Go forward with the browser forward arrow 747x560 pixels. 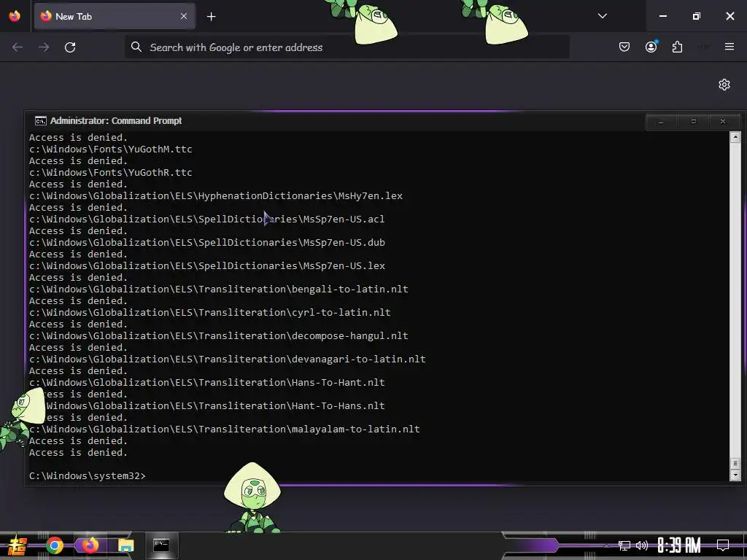click(x=44, y=47)
